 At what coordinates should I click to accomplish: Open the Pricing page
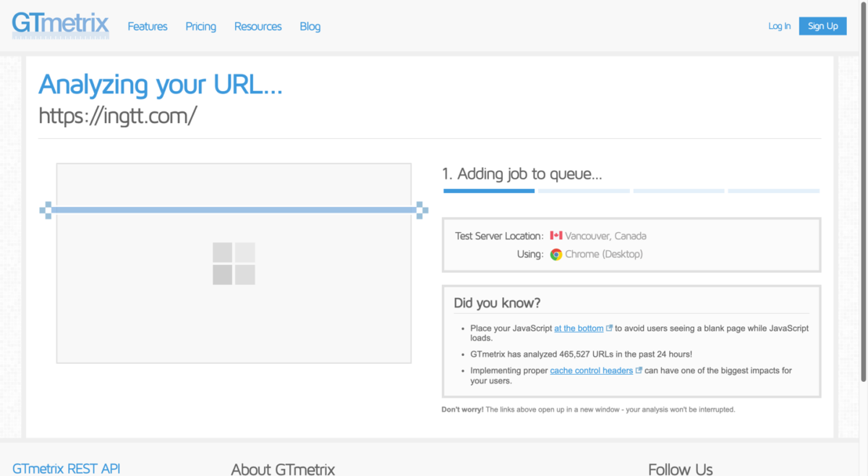point(200,26)
